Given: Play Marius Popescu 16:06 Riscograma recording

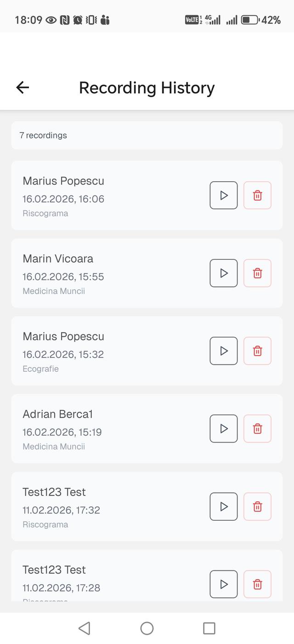Looking at the screenshot, I should pyautogui.click(x=224, y=195).
